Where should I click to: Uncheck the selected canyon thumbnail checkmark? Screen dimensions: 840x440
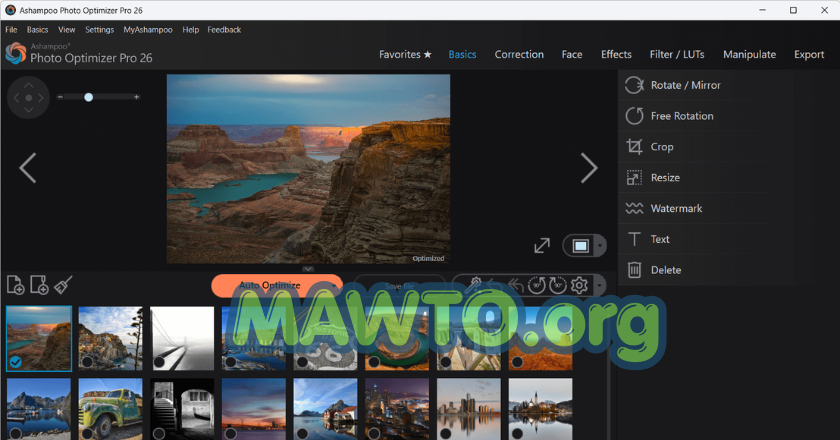pyautogui.click(x=16, y=362)
